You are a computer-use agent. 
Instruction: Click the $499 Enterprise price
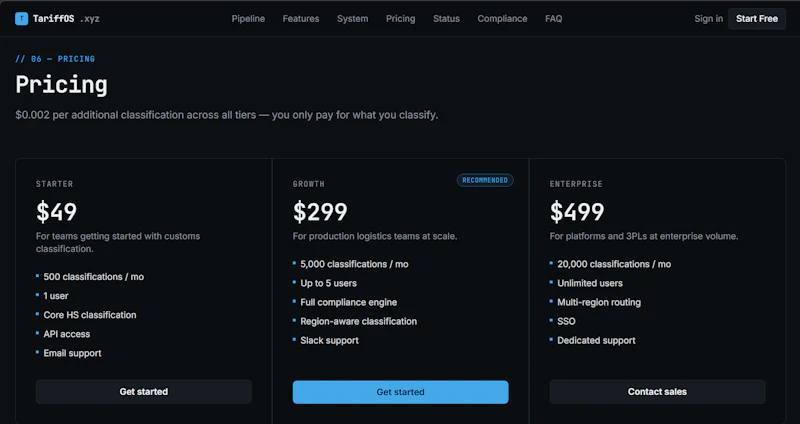pos(577,212)
